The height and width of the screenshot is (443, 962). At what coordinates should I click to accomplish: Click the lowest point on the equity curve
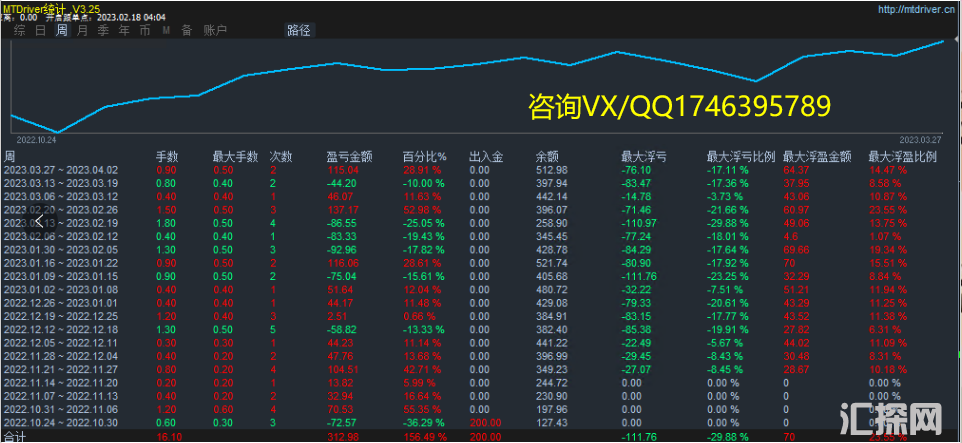tap(58, 132)
